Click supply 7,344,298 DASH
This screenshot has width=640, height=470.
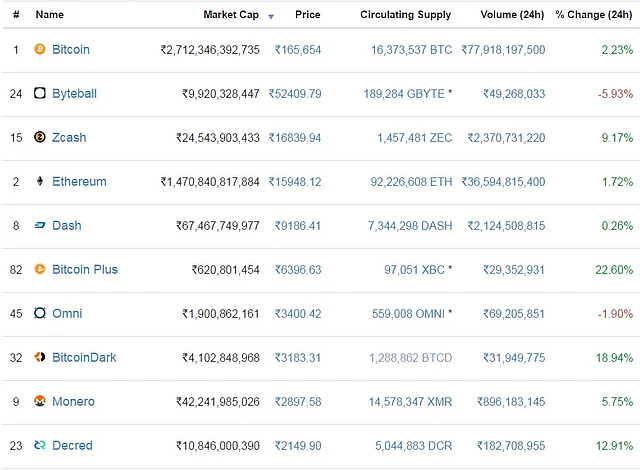coord(410,226)
